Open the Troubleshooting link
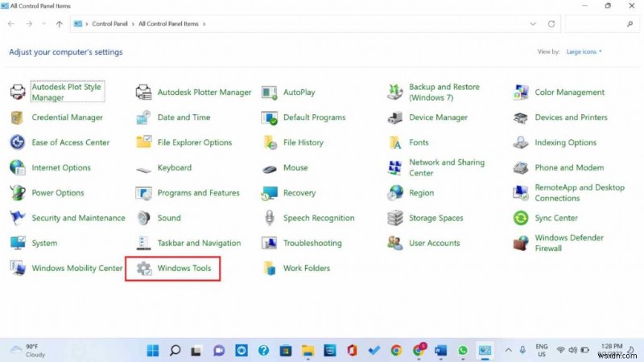Screen dimensions: 644x362 click(x=312, y=243)
